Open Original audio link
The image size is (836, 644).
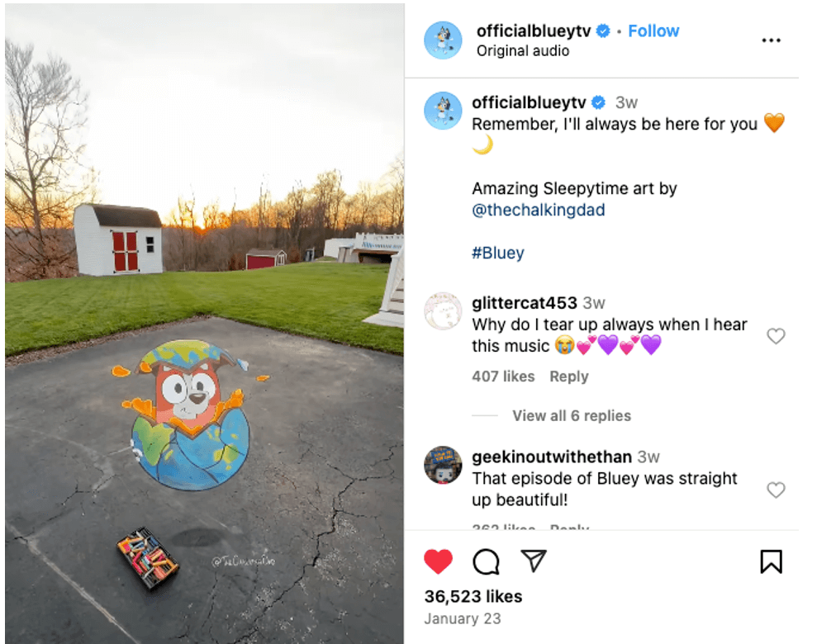pyautogui.click(x=522, y=50)
